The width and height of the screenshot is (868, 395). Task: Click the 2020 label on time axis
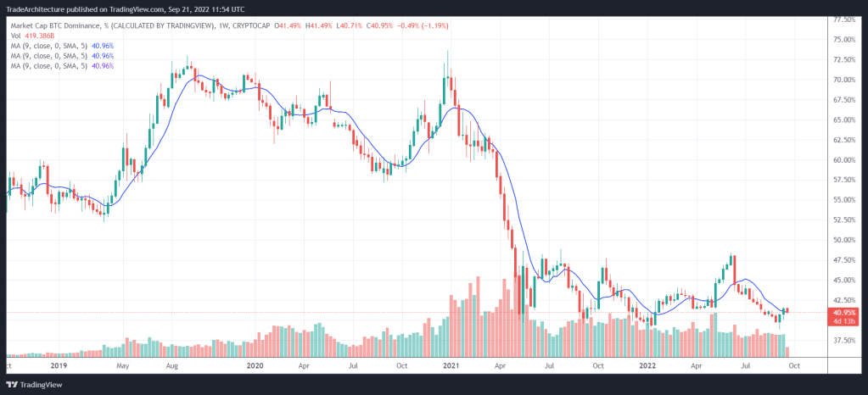coord(255,366)
